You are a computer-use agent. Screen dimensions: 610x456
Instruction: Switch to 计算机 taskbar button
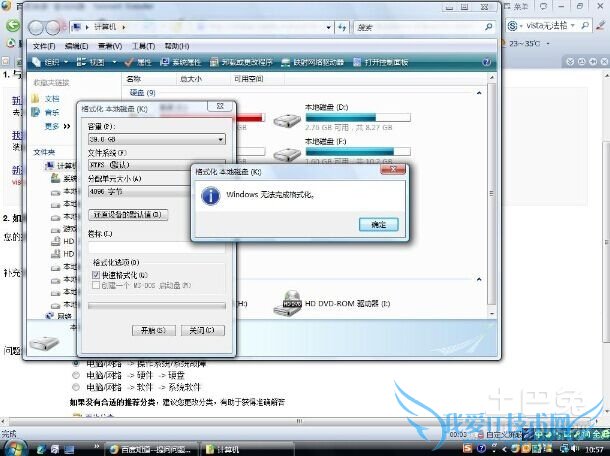[x=246, y=449]
